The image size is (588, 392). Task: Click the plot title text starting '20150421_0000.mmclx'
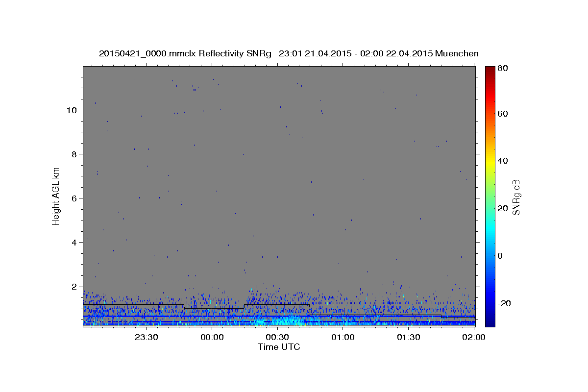click(x=289, y=53)
